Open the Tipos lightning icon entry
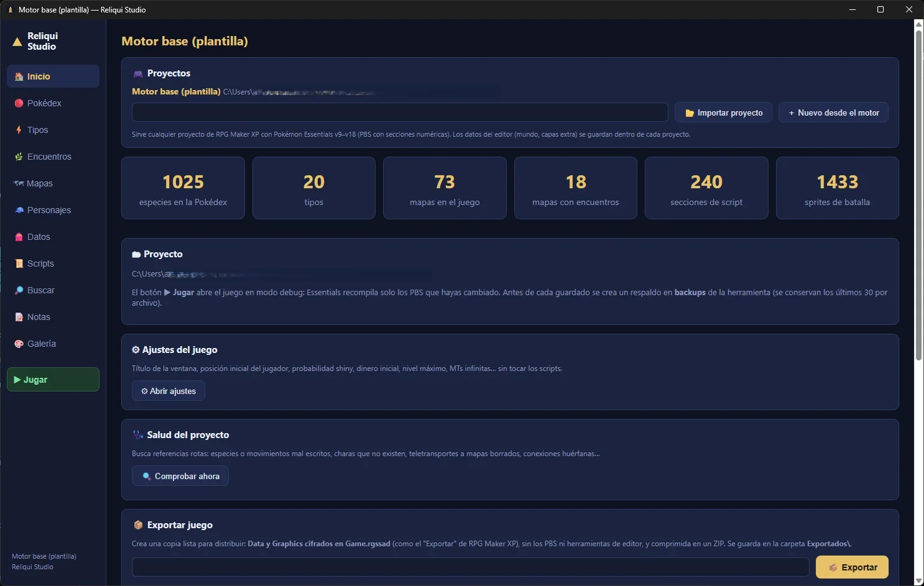This screenshot has width=924, height=586. 53,130
